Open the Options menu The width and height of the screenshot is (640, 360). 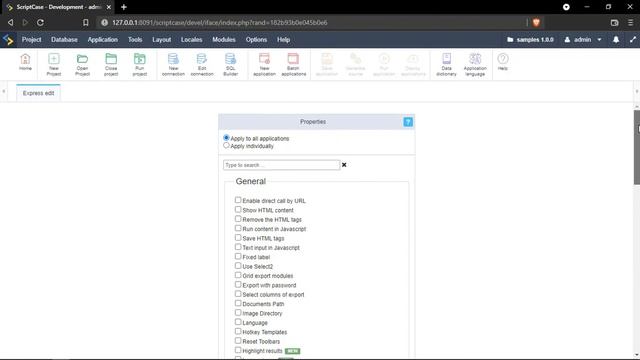[256, 40]
